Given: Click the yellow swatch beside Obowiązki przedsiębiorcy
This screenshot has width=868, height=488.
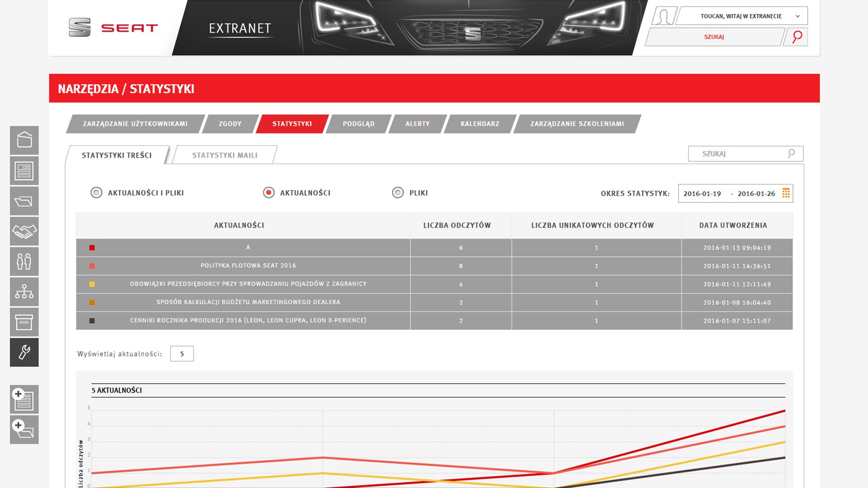Looking at the screenshot, I should (92, 284).
